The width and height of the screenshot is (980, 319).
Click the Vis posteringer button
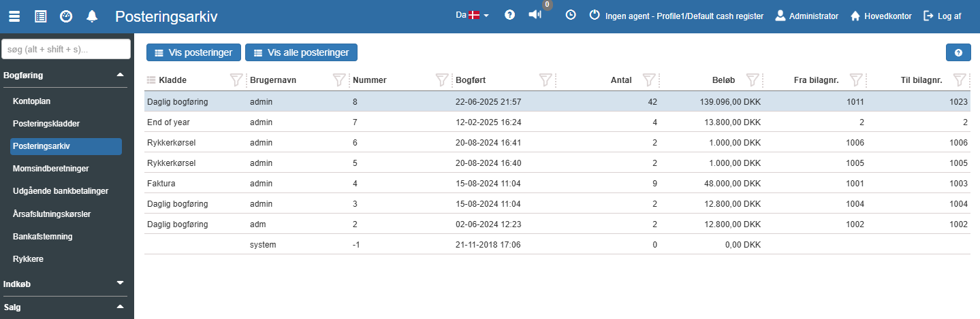click(x=194, y=52)
